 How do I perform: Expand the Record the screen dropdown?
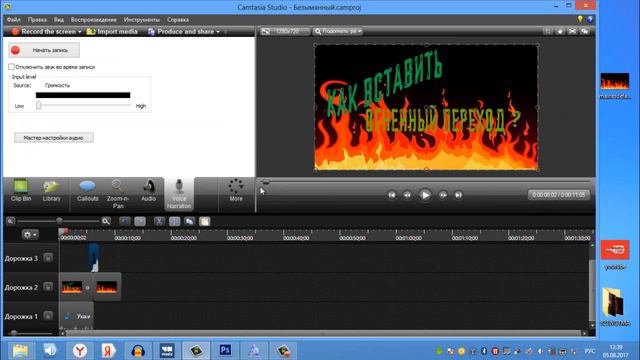pos(80,31)
